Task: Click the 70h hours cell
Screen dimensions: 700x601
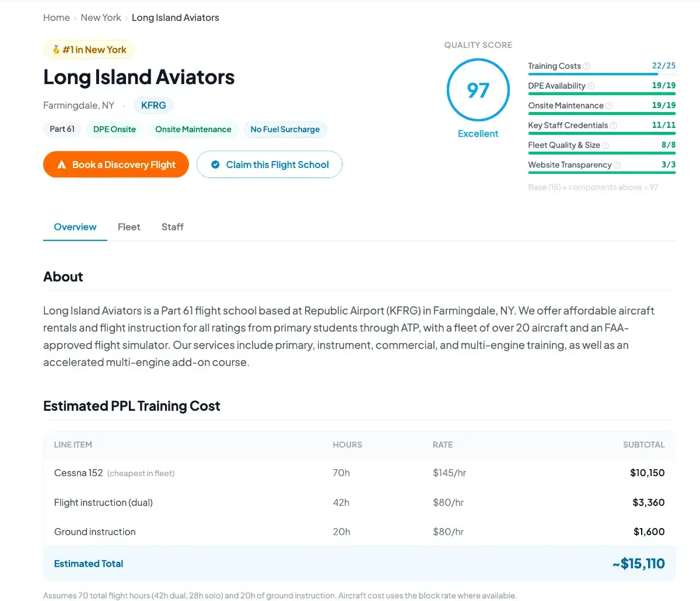Action: [x=341, y=473]
